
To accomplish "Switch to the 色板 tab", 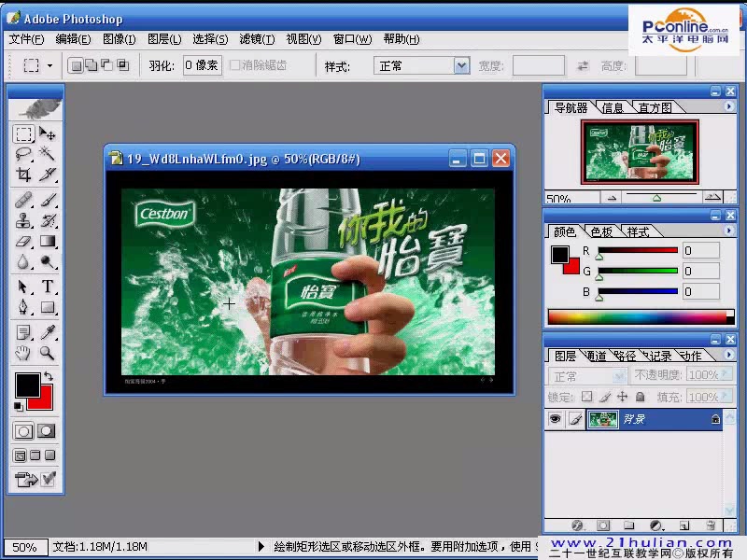I will (600, 231).
